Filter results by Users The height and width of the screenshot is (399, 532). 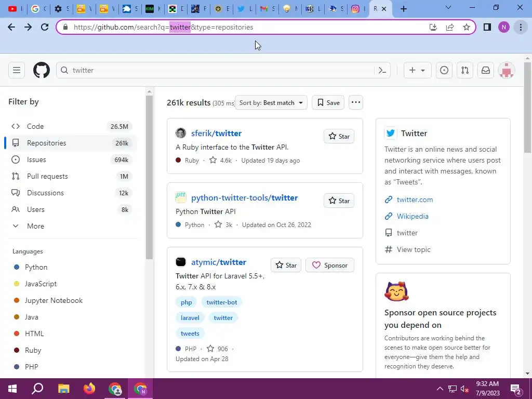[x=71, y=209]
